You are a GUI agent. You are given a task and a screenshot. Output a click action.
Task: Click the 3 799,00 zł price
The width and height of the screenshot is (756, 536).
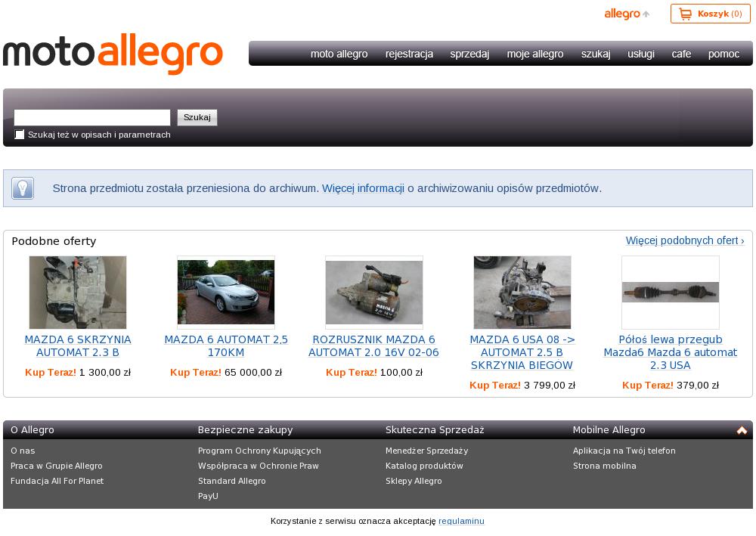click(550, 386)
